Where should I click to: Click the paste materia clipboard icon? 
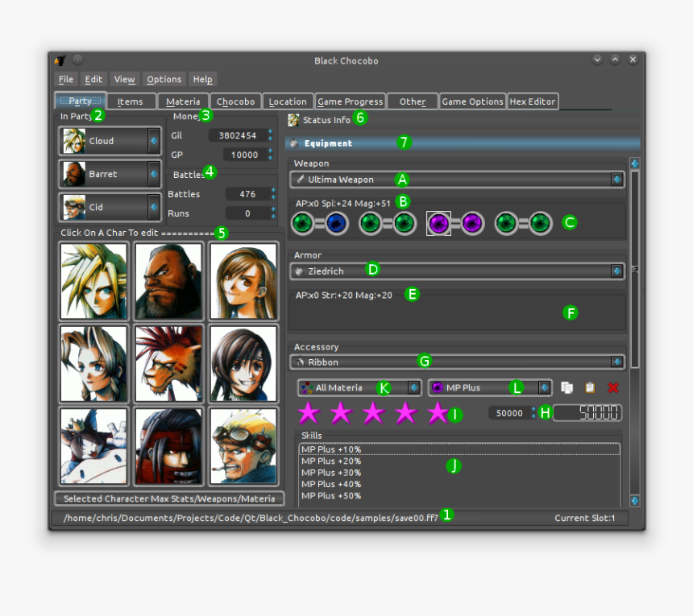[590, 387]
